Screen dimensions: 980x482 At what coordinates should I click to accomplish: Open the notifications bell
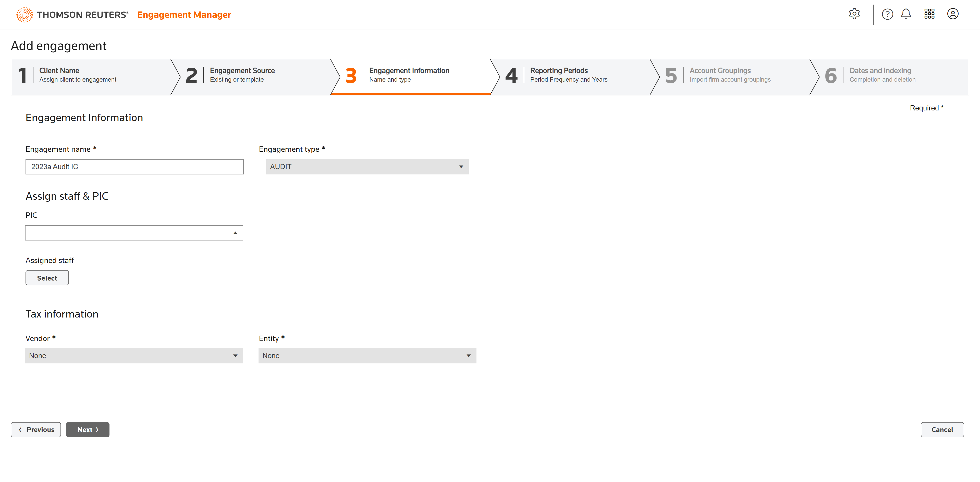(906, 14)
